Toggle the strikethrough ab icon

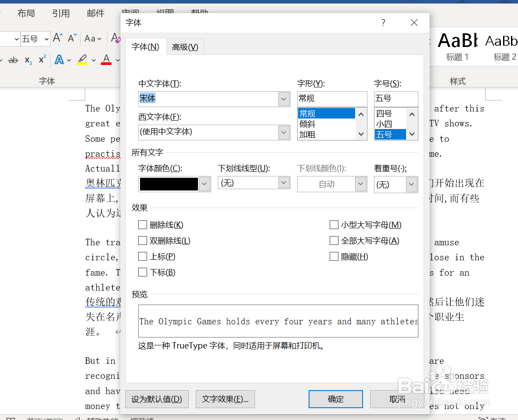tap(13, 60)
